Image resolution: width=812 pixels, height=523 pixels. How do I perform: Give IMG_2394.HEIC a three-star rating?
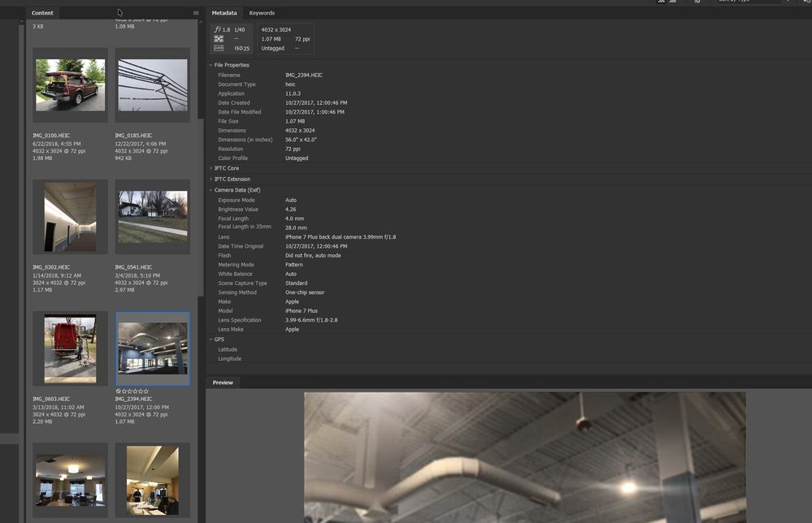coord(135,391)
